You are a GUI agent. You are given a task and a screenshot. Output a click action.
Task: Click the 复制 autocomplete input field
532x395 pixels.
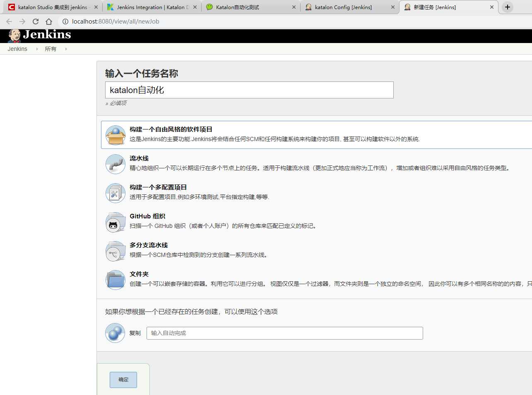285,333
